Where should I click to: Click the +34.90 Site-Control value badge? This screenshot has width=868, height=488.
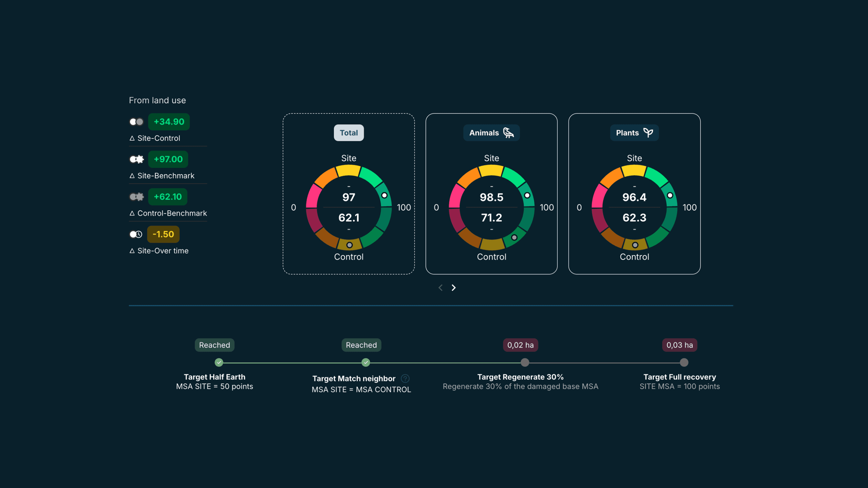(x=169, y=122)
